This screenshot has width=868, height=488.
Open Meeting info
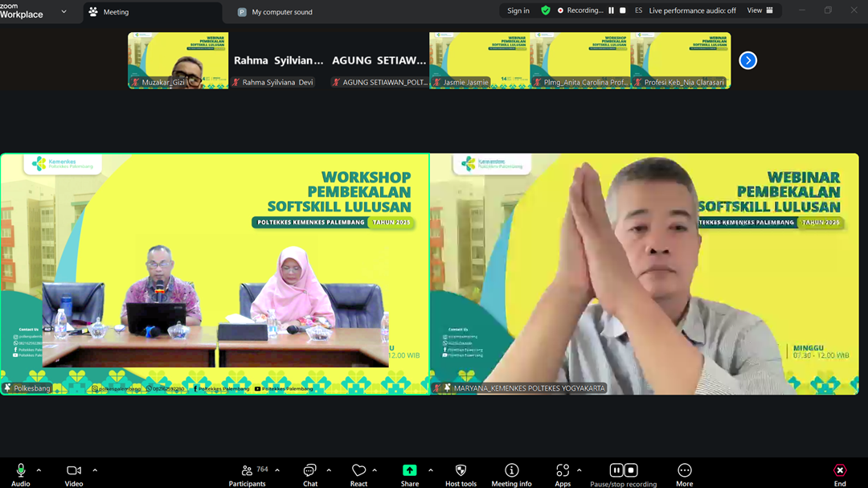(511, 474)
